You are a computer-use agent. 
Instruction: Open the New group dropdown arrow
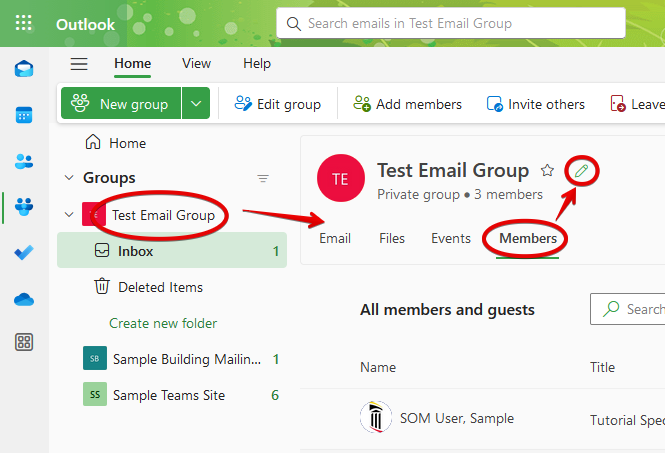197,104
